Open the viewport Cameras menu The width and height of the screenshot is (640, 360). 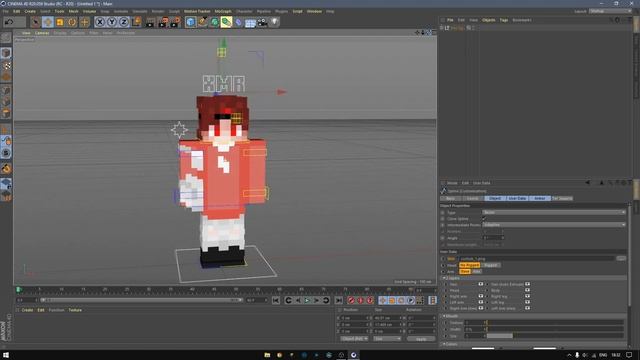click(42, 33)
